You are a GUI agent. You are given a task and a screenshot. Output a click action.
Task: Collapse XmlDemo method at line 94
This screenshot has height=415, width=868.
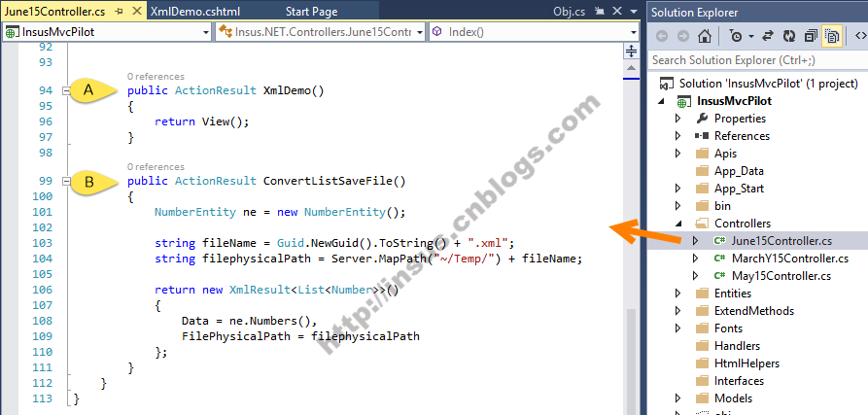coord(66,90)
